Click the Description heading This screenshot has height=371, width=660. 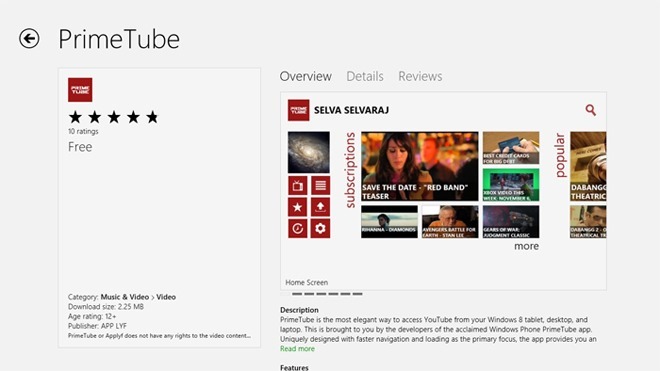tap(299, 310)
